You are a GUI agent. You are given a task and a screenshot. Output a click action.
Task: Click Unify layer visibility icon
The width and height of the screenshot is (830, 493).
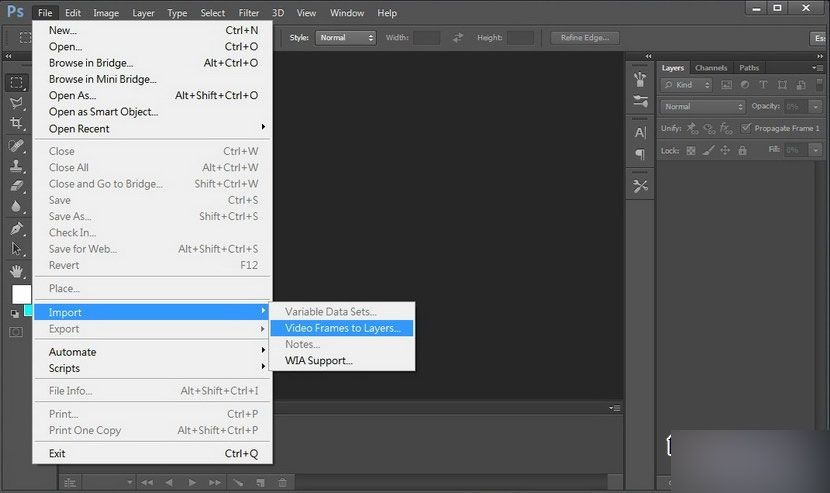point(709,128)
